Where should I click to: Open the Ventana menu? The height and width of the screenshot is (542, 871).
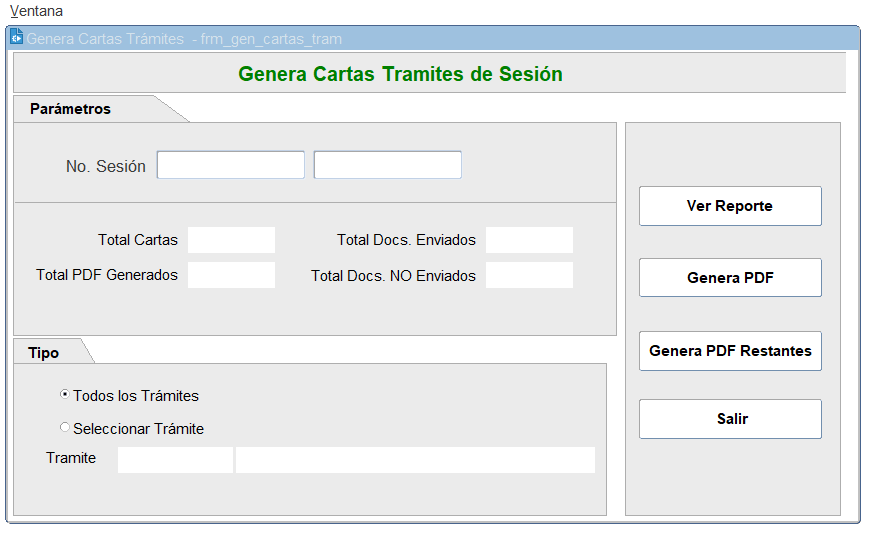[36, 11]
